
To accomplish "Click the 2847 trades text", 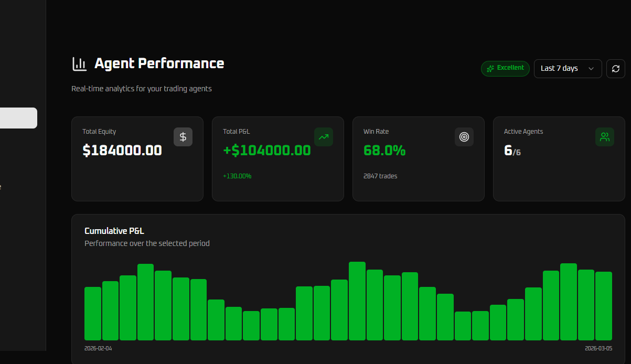I will pos(380,176).
